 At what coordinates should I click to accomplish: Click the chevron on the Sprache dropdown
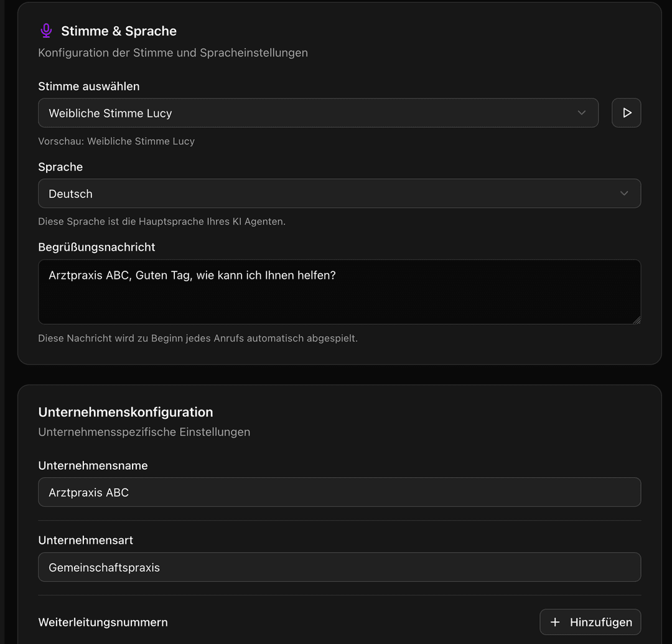[623, 194]
